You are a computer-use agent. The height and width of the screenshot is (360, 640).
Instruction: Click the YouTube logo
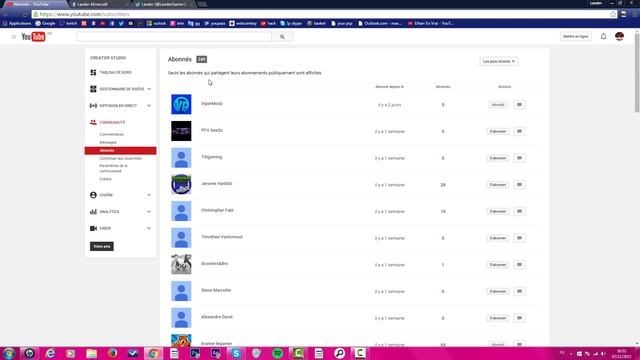[33, 37]
